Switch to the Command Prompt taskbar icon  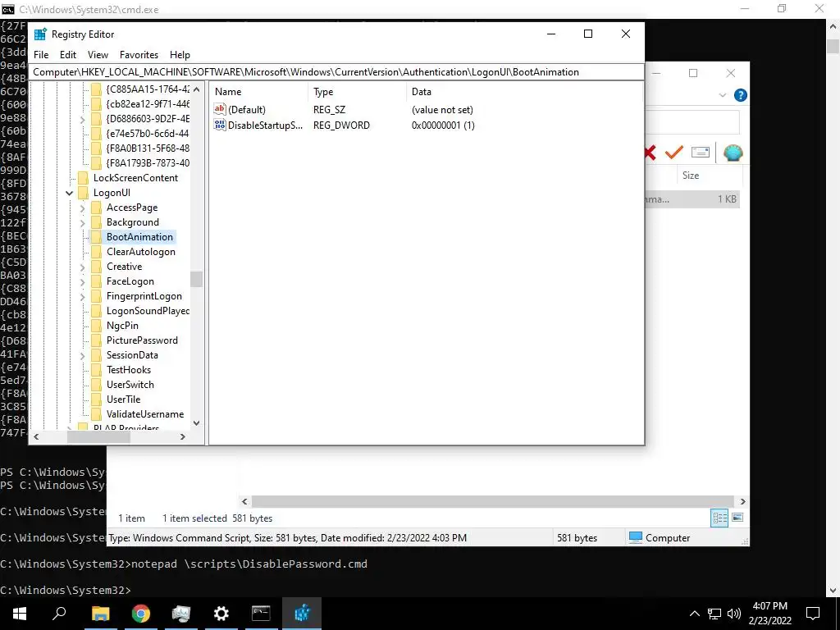point(261,614)
